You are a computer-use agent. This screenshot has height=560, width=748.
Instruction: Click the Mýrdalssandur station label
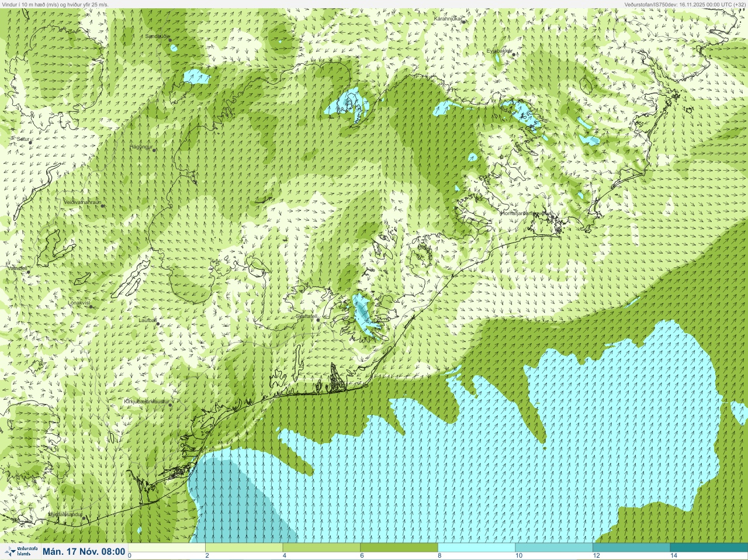pos(65,514)
